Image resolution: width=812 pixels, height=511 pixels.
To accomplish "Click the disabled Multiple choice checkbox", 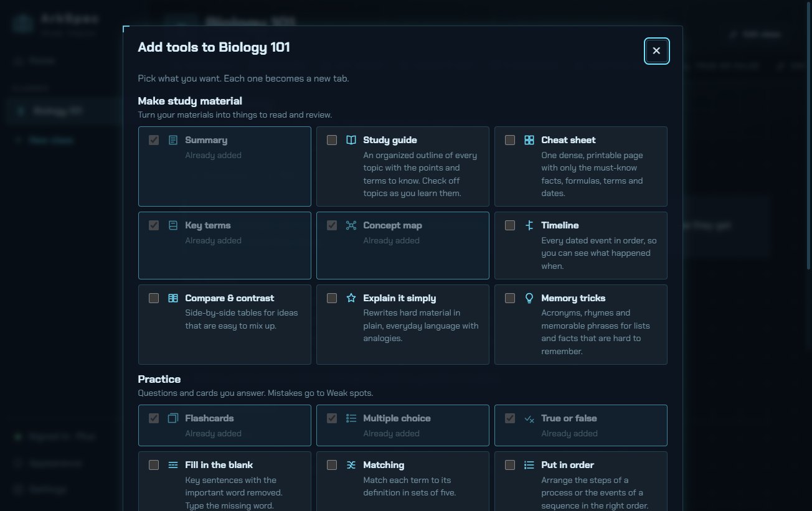I will point(332,418).
